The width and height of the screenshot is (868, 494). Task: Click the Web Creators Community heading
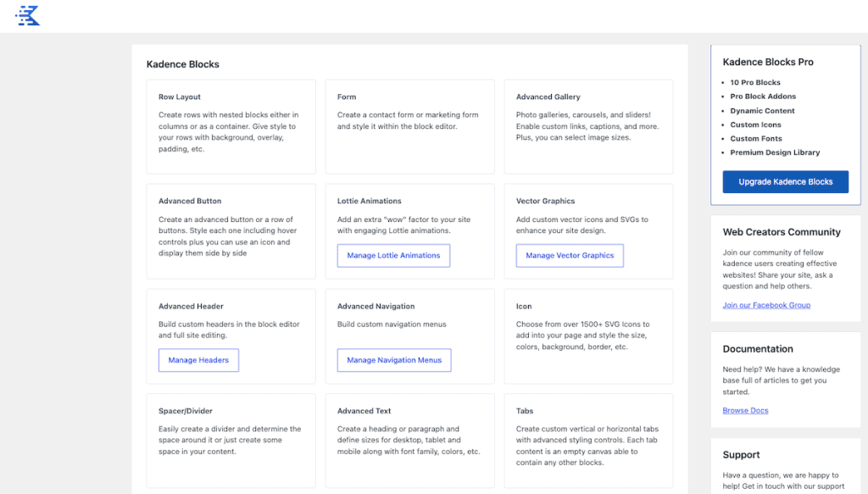point(781,232)
